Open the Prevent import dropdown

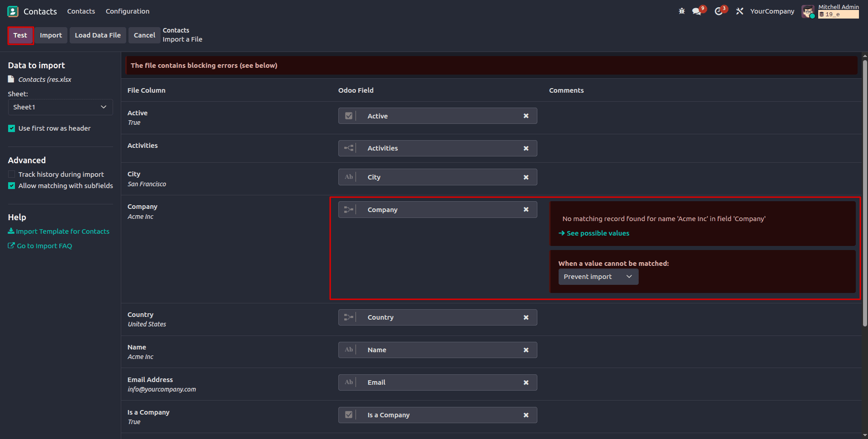point(598,276)
